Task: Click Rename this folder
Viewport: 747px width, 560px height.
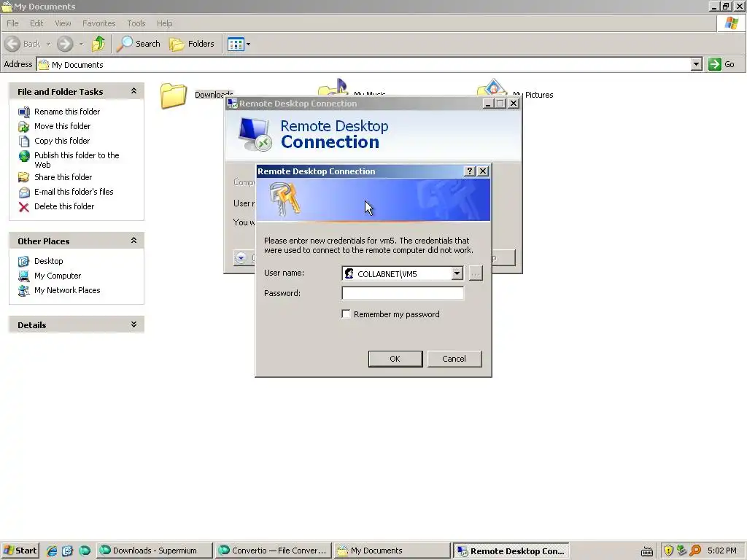Action: (x=67, y=112)
